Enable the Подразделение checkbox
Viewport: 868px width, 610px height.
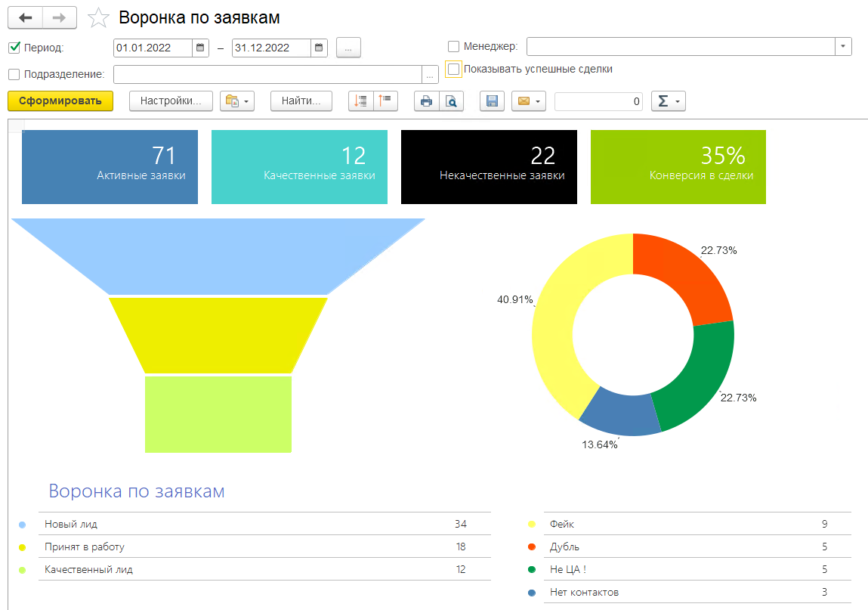[x=14, y=74]
